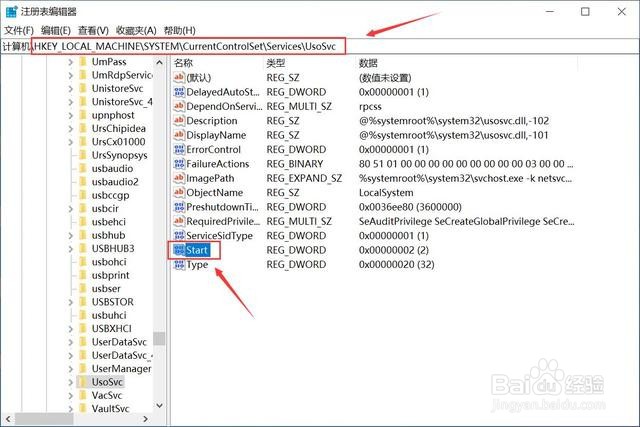Click the DependOnService value icon
Viewport: 640px width, 427px height.
tap(179, 106)
